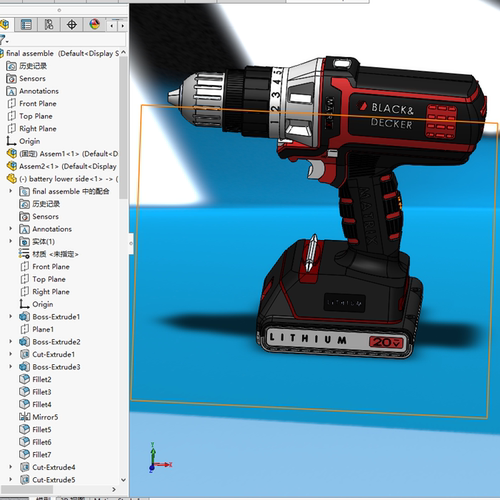Screen dimensions: 500x500
Task: Select battery lower side<1> part
Action: 62,179
